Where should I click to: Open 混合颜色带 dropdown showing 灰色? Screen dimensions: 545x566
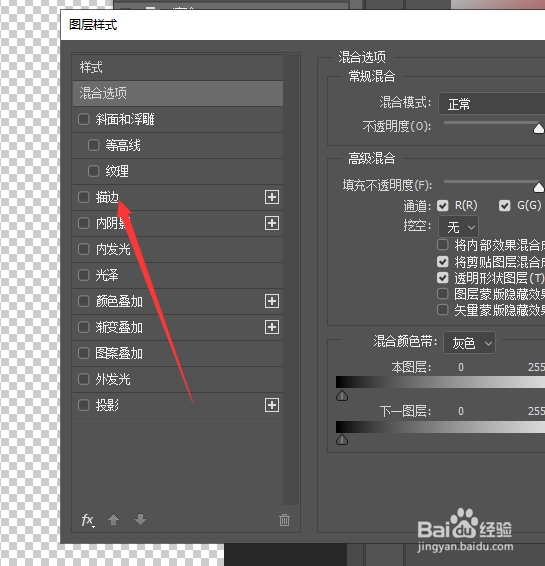click(x=469, y=343)
